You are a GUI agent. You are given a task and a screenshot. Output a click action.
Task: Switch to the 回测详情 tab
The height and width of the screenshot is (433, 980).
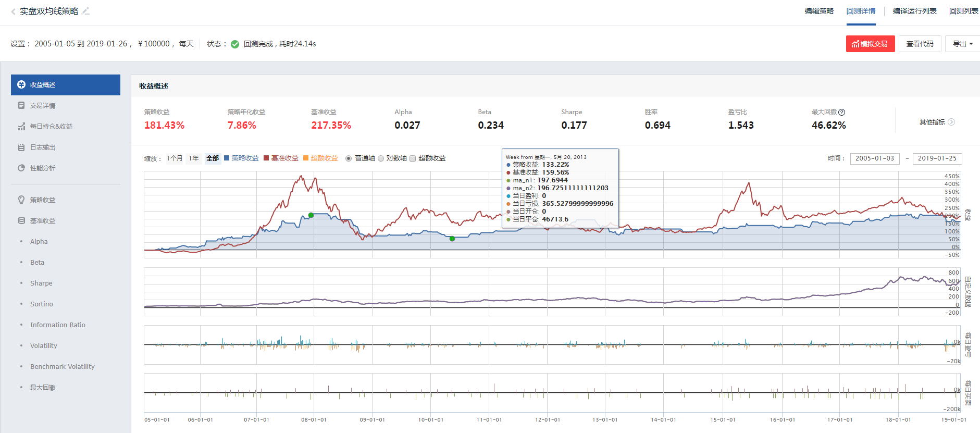tap(861, 11)
